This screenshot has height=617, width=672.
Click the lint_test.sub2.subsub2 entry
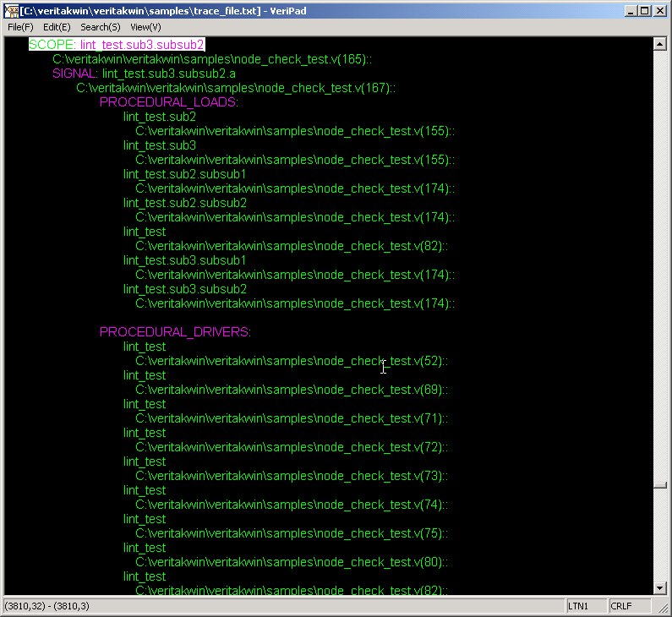tap(185, 203)
